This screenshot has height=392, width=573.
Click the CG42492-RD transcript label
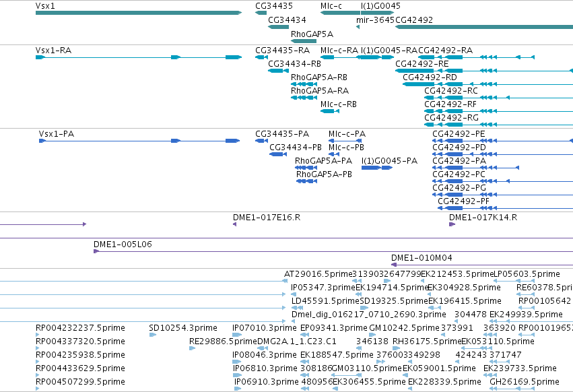click(430, 77)
